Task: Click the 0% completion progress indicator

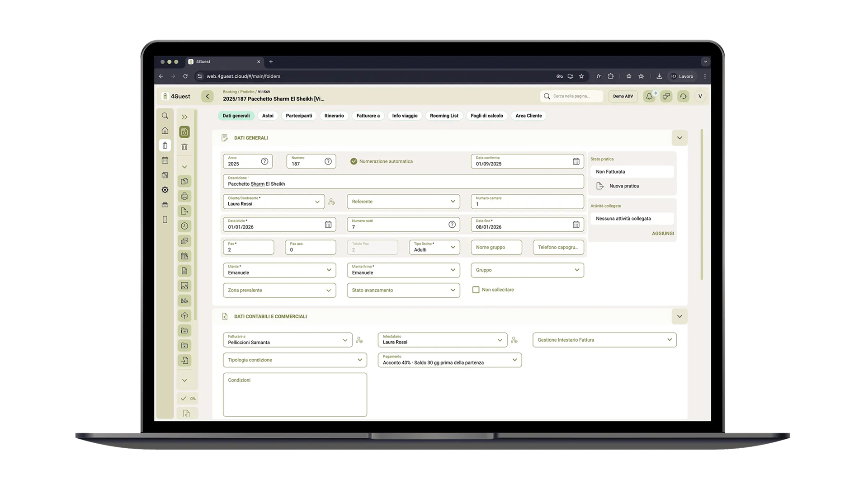Action: coord(189,399)
